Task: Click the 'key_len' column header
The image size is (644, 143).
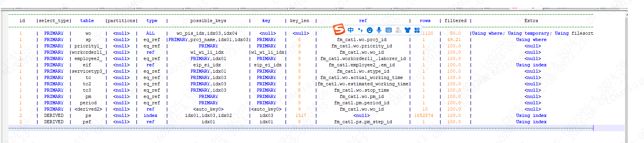Action: [300, 21]
